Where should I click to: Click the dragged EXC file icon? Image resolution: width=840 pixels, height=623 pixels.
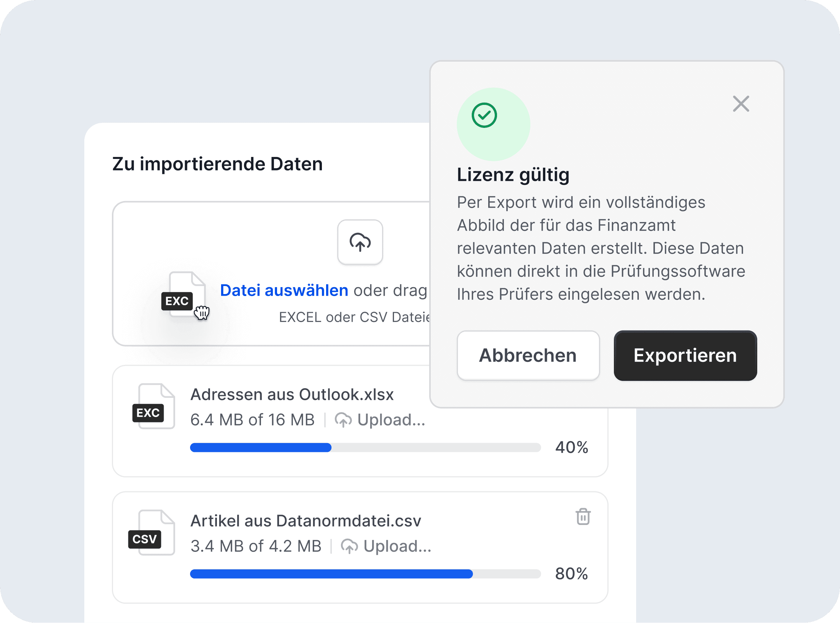pos(184,295)
